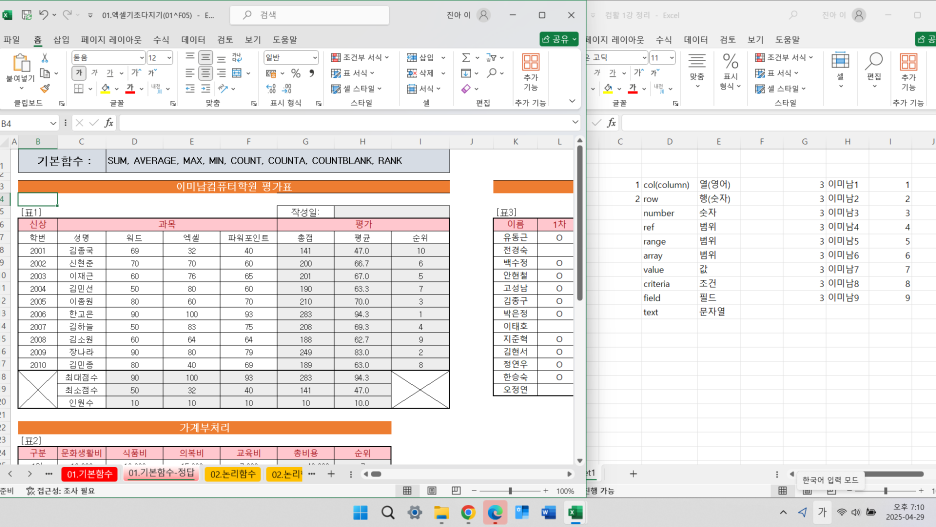The height and width of the screenshot is (527, 936).
Task: Expand the number format dropdown
Action: [x=316, y=58]
